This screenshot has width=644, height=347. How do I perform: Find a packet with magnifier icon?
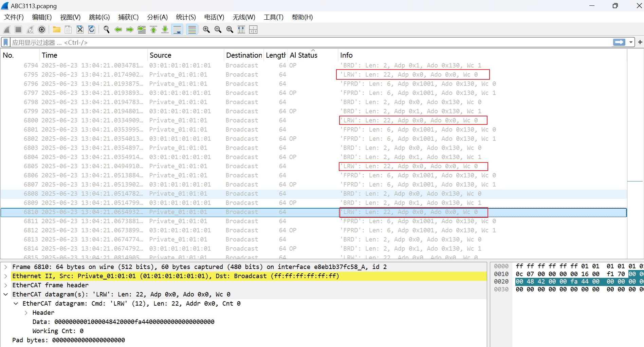(x=107, y=30)
